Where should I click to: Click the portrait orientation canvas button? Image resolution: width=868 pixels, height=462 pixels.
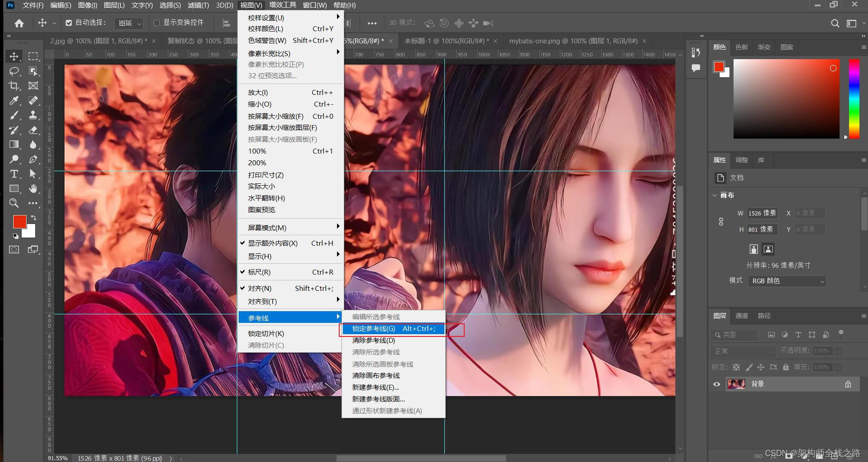click(753, 249)
